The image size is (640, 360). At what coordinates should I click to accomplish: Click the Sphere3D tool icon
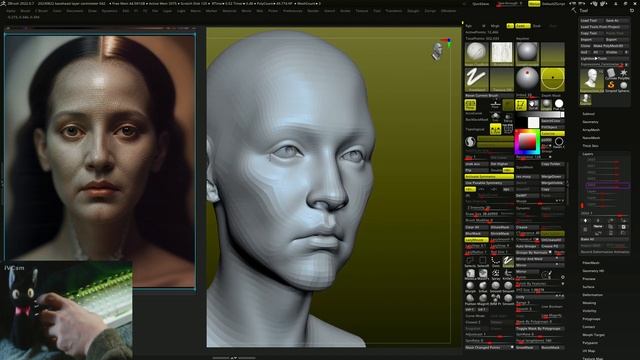624,86
